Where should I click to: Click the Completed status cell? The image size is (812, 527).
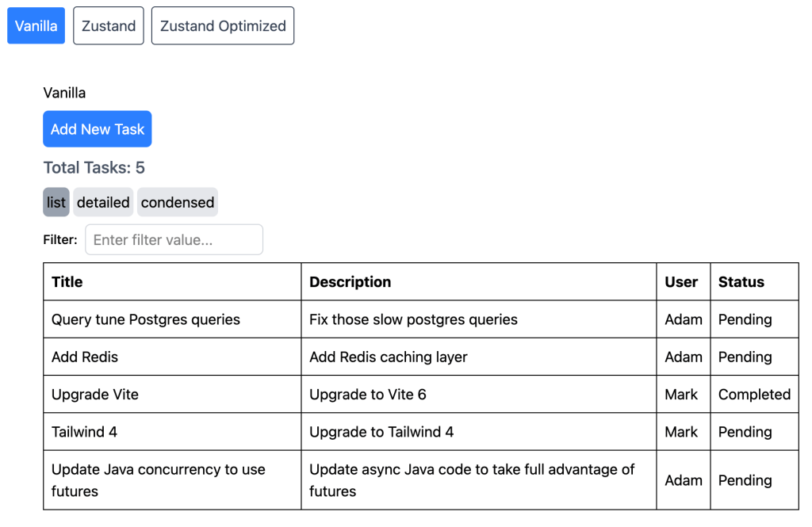coord(754,394)
